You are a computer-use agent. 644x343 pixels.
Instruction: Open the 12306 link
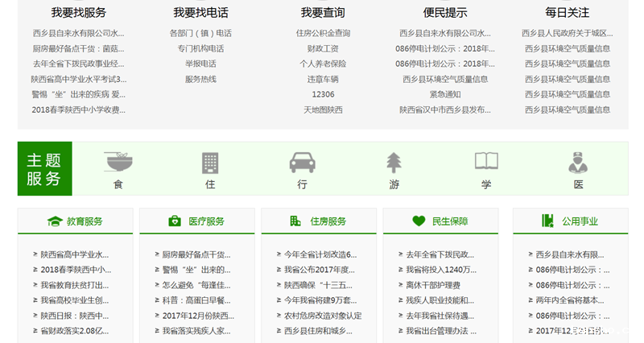coord(323,95)
